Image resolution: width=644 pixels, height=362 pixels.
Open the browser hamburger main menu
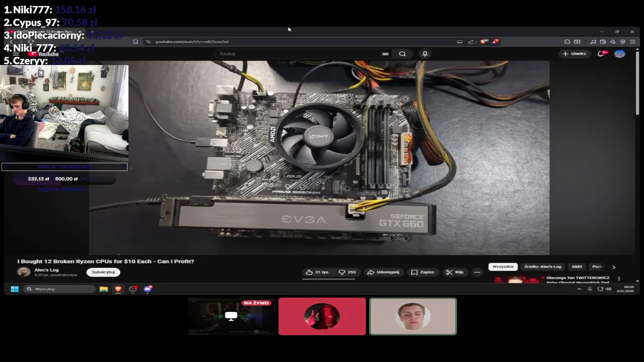[632, 42]
